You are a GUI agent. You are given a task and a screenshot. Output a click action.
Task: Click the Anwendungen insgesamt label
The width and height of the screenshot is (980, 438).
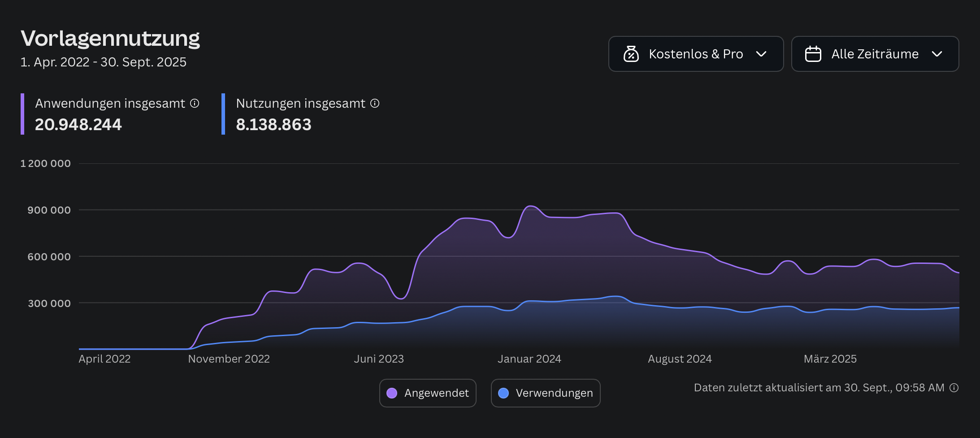110,103
